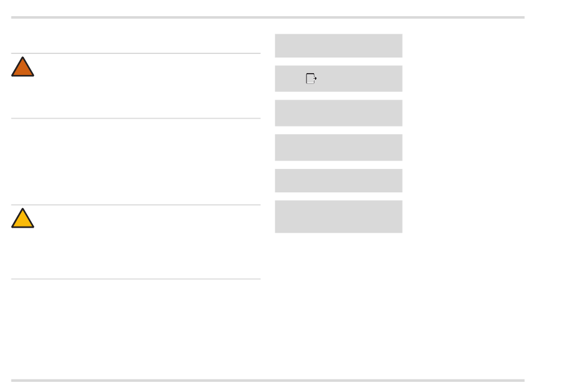
Task: Click the empty column right of the gray boxes
Action: pyautogui.click(x=463, y=132)
